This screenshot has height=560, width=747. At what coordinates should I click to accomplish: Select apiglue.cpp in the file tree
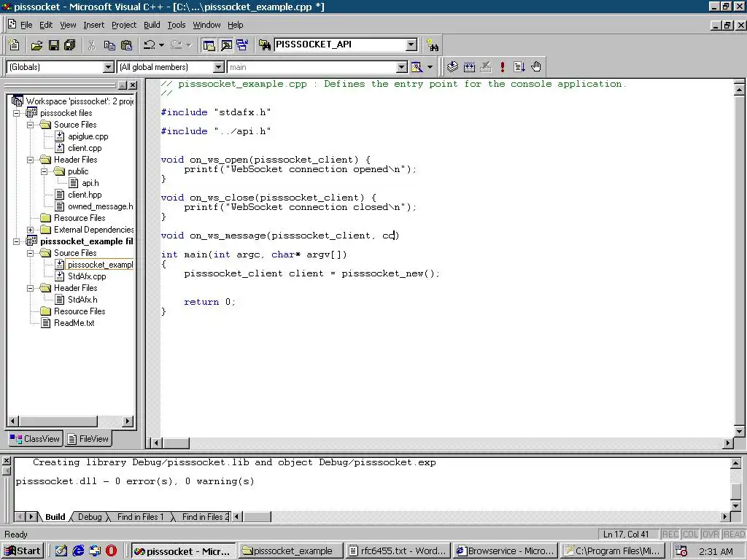tap(88, 136)
